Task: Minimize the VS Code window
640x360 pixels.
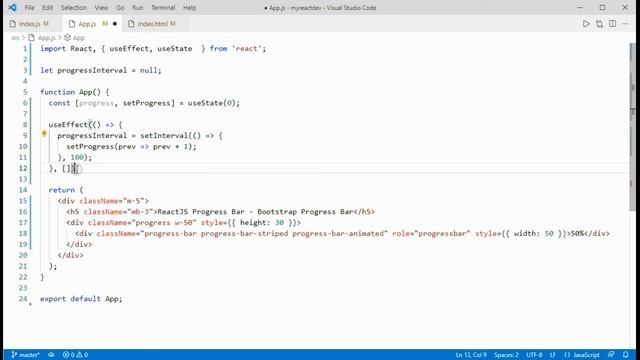Action: point(580,7)
